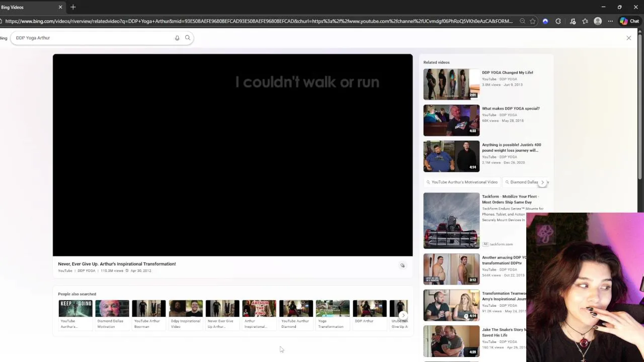Open 'What makes DDP YOGA special?' thumbnail
Viewport: 644px width, 362px height.
pos(451,120)
